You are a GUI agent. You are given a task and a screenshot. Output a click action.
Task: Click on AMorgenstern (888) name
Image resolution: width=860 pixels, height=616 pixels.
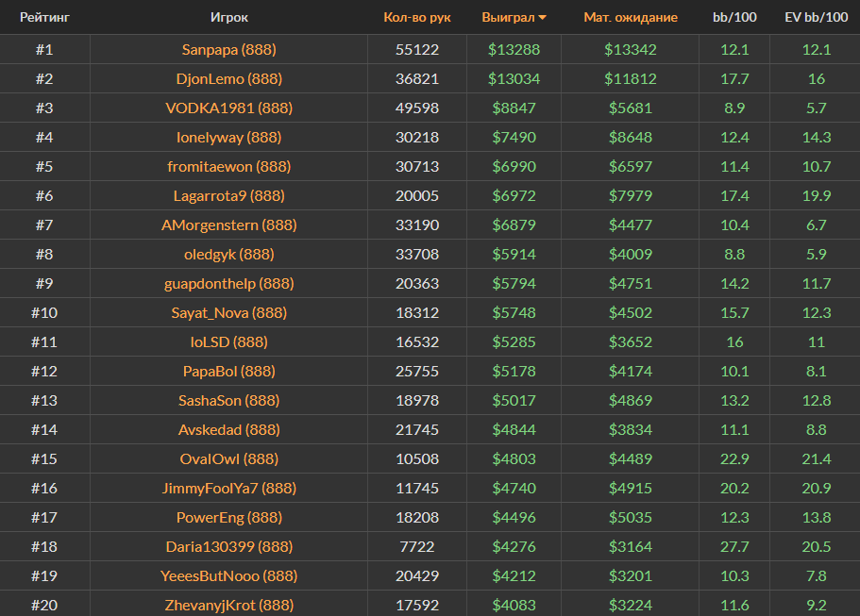(228, 225)
